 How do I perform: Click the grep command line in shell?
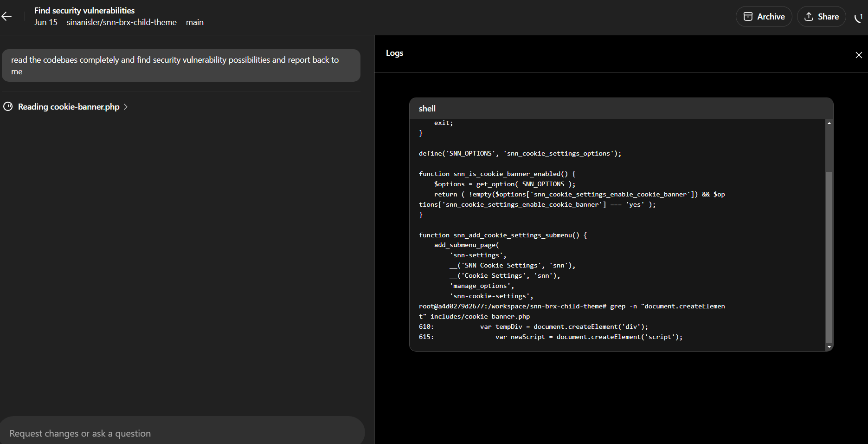(572, 311)
